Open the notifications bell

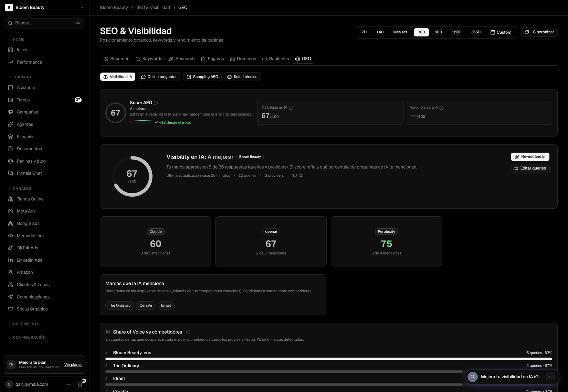pyautogui.click(x=80, y=384)
